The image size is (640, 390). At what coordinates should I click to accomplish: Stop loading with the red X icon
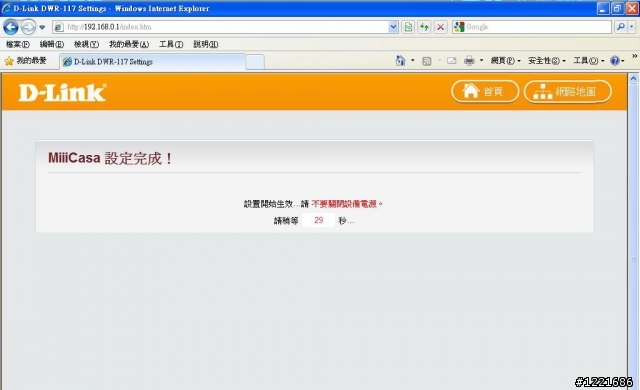[440, 27]
